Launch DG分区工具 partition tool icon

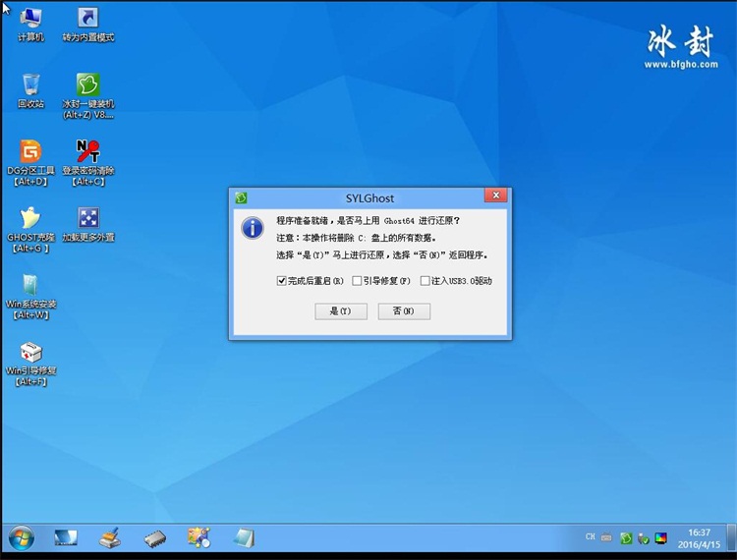[x=30, y=162]
